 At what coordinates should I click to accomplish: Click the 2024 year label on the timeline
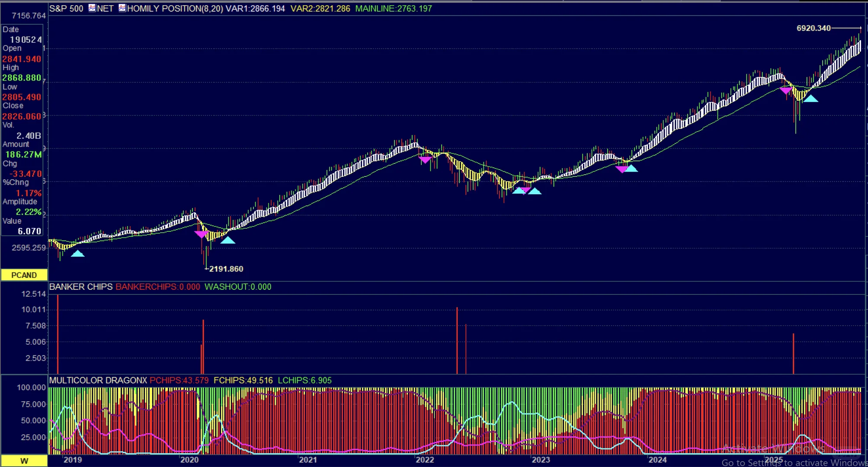pyautogui.click(x=657, y=460)
